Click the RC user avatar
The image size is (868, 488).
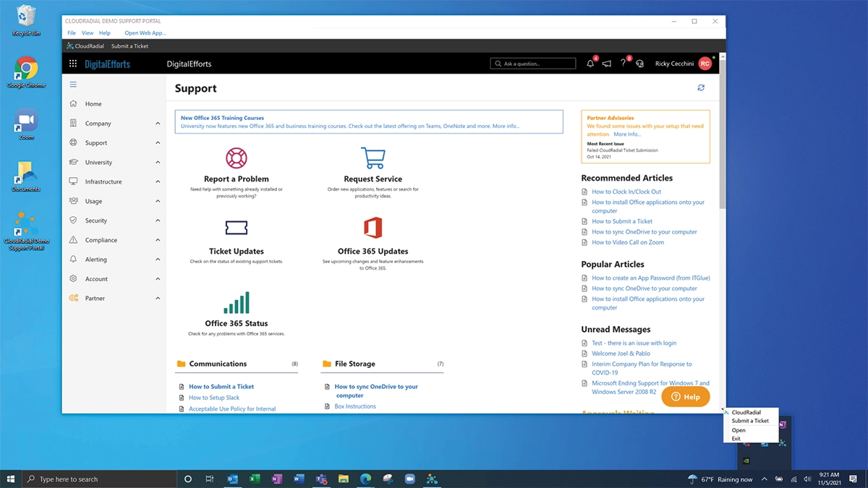click(705, 64)
